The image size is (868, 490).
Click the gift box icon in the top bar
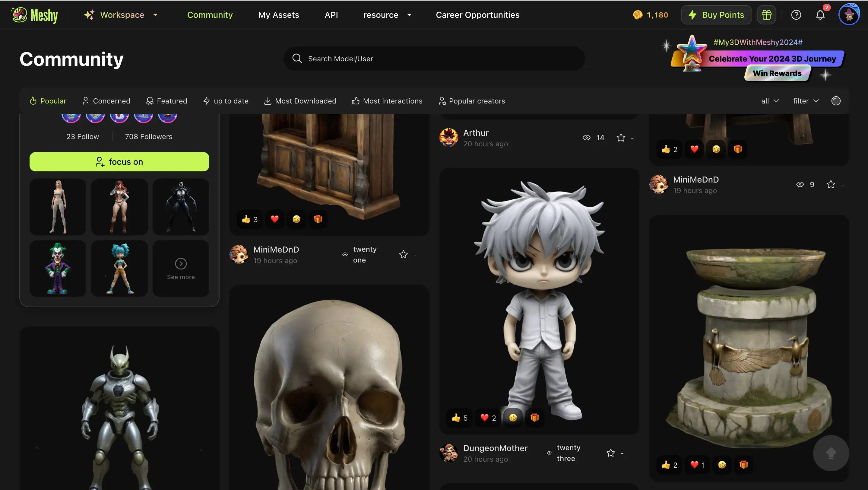click(766, 14)
